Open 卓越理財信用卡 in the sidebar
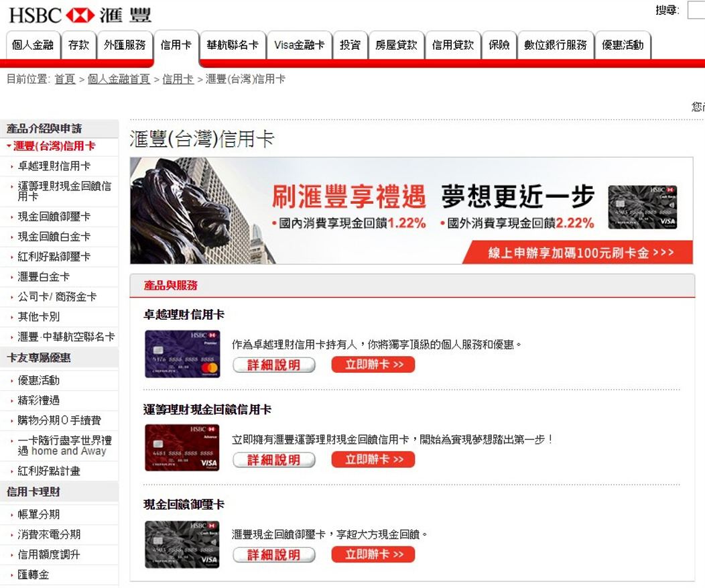Viewport: 705px width, 588px height. pyautogui.click(x=54, y=166)
